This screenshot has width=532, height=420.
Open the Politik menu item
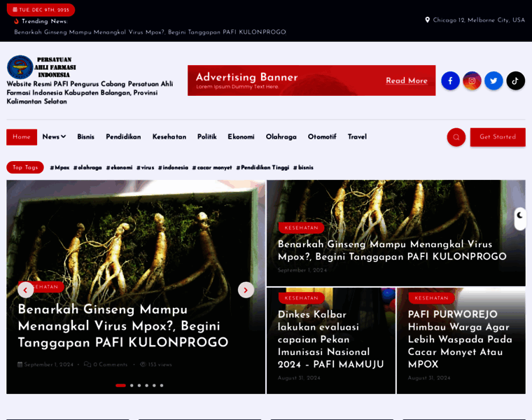click(207, 136)
